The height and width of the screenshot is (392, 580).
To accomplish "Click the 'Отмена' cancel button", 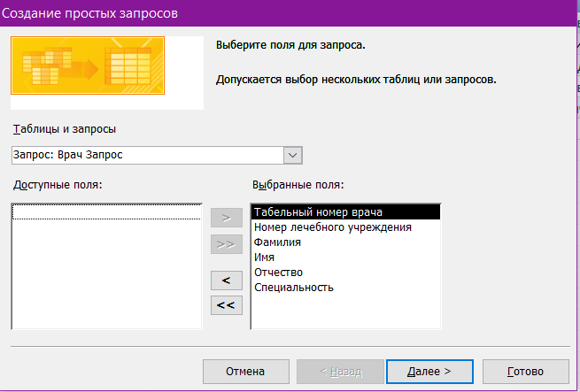I will 246,372.
